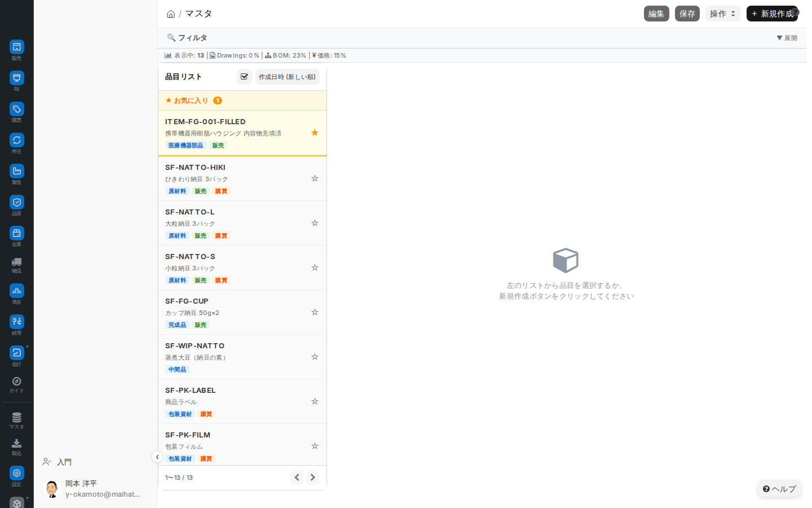Toggle the multi-select checkbox in 品目リスト header
Screen dimensions: 812x508
point(244,77)
